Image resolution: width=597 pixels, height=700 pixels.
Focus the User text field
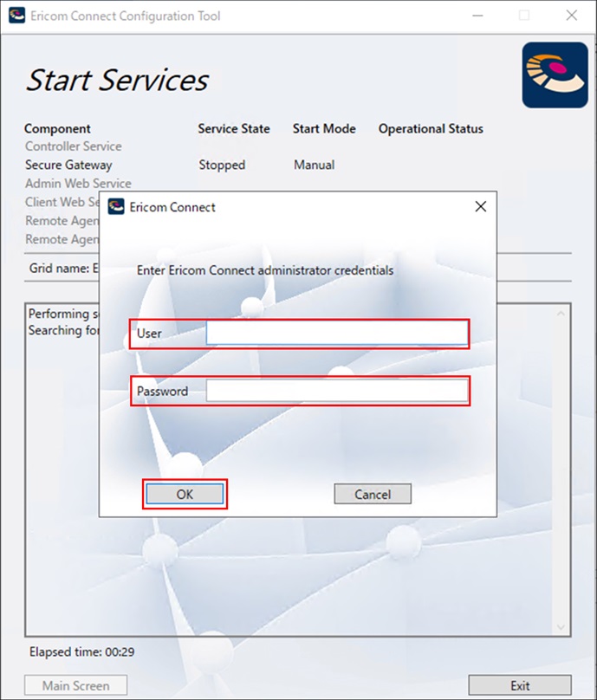[337, 334]
